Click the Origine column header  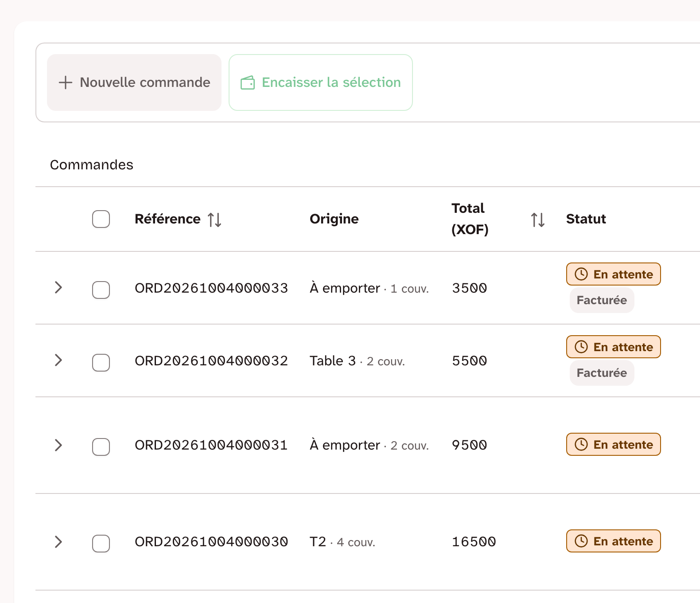click(x=334, y=219)
